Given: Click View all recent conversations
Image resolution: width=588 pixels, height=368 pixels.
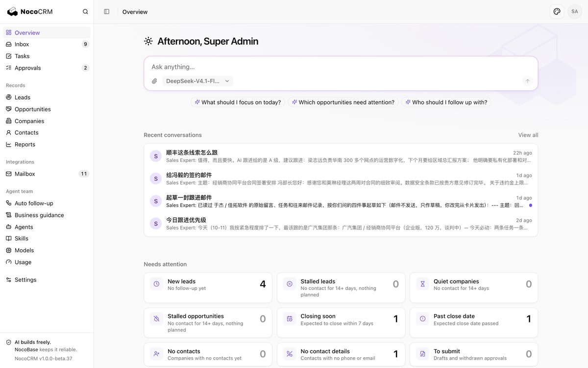Looking at the screenshot, I should click(528, 135).
